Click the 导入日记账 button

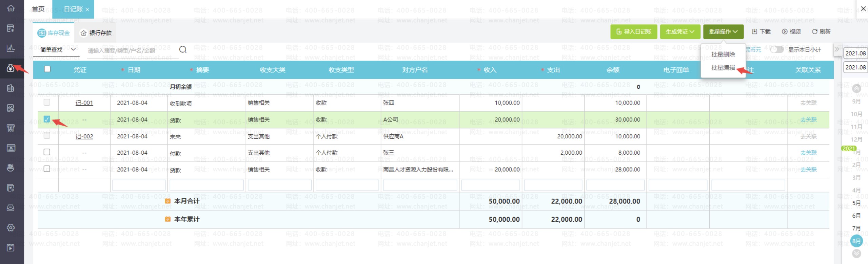pos(634,31)
